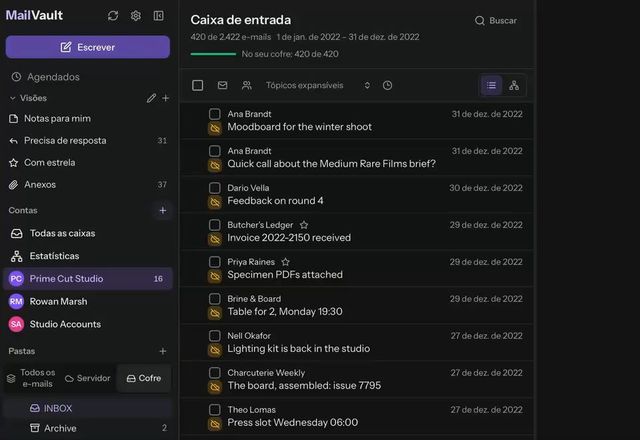Check Moodboard for the winter shoot checkbox
Image resolution: width=640 pixels, height=440 pixels.
click(x=215, y=114)
